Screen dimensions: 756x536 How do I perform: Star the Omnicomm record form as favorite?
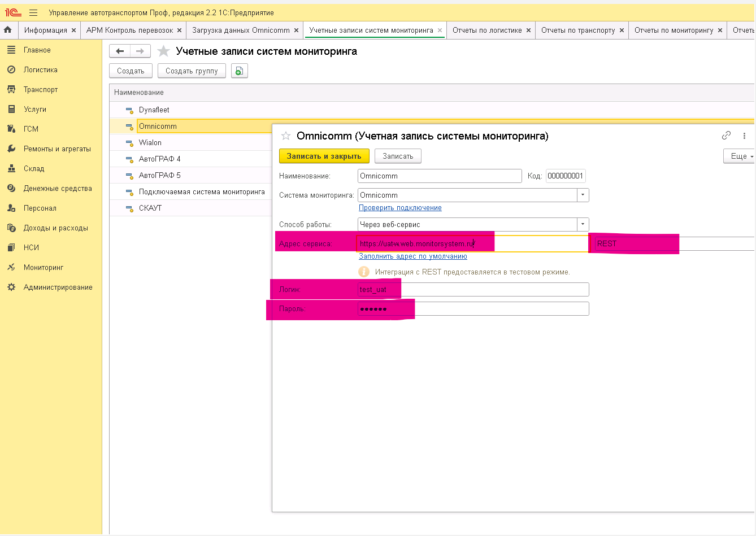tap(286, 136)
